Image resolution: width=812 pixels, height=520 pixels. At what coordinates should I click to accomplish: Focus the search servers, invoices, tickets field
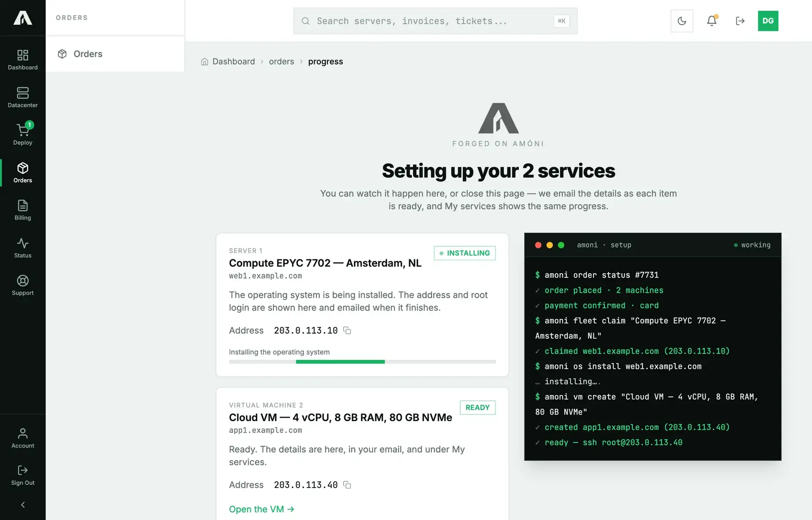(435, 21)
